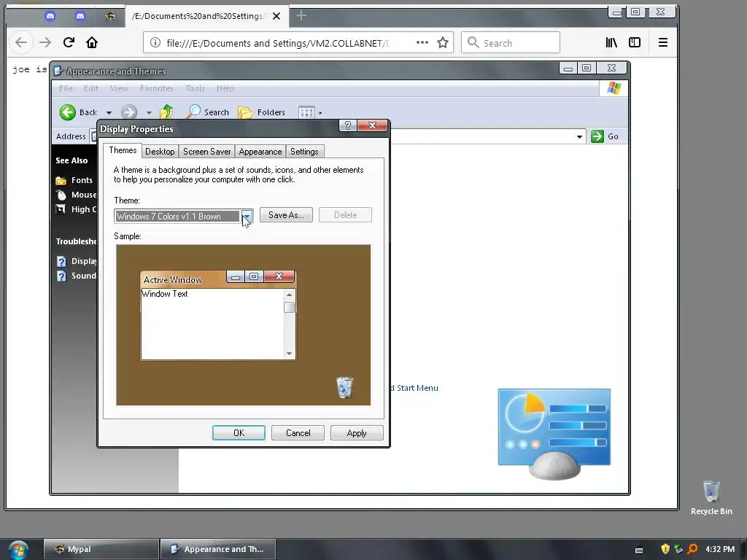Open the Back history dropdown arrow
The height and width of the screenshot is (560, 747).
(x=109, y=113)
